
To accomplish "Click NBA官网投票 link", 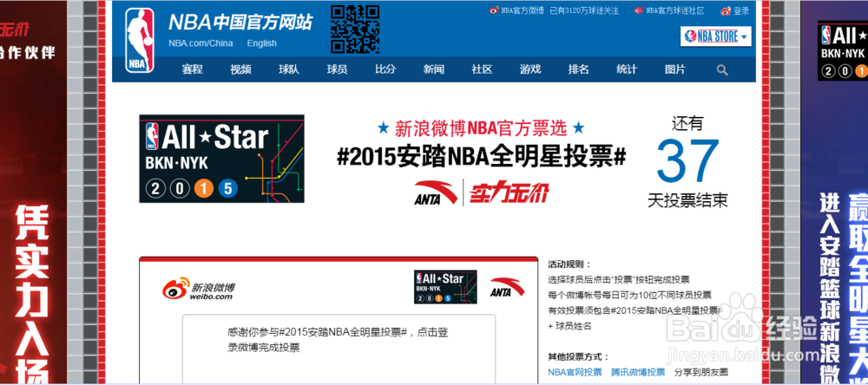I will coord(575,372).
